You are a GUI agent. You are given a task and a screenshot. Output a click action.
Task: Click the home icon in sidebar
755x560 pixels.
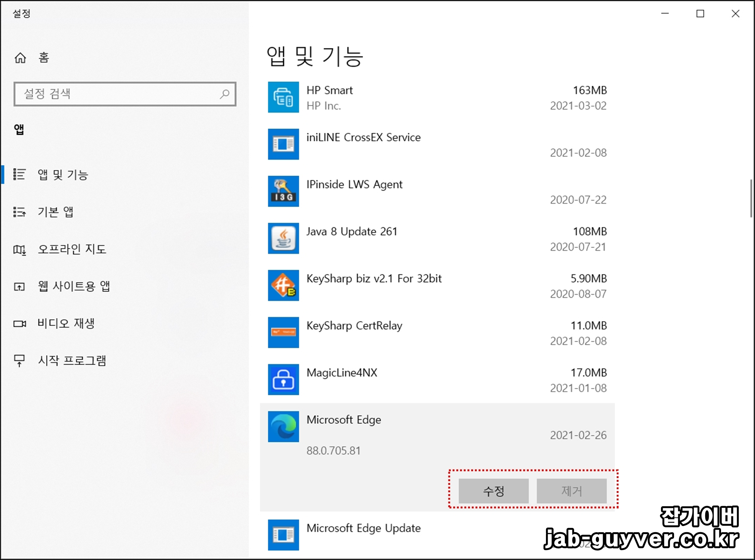point(20,58)
